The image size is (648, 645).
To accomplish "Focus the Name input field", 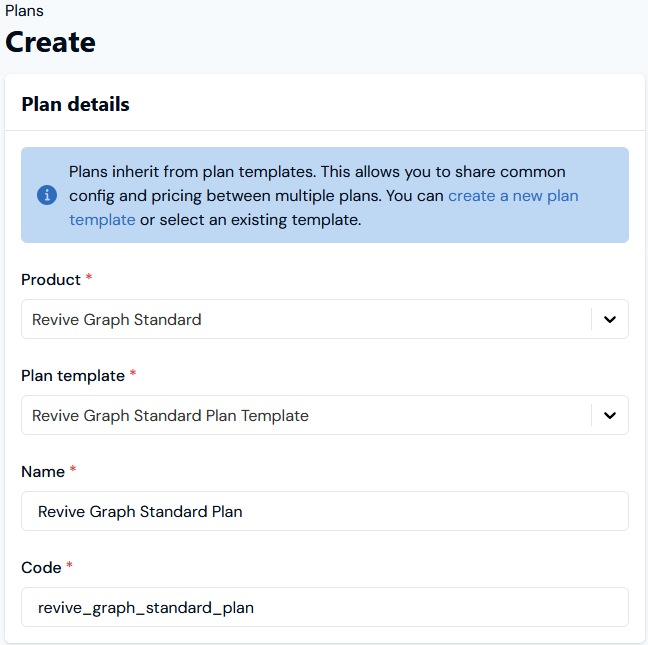I will click(x=325, y=511).
